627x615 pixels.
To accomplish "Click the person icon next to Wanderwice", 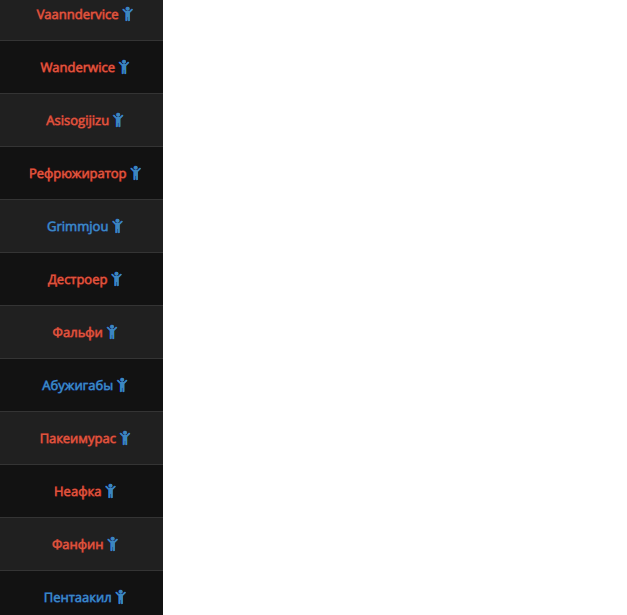I will [124, 67].
